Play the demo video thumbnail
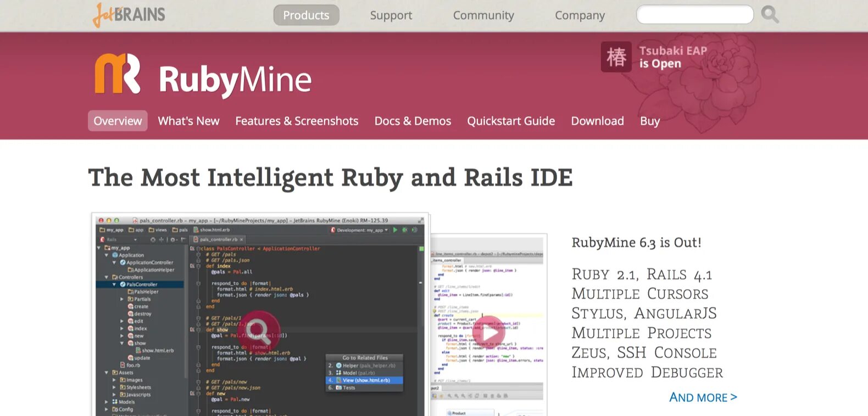This screenshot has width=868, height=416. 489,331
